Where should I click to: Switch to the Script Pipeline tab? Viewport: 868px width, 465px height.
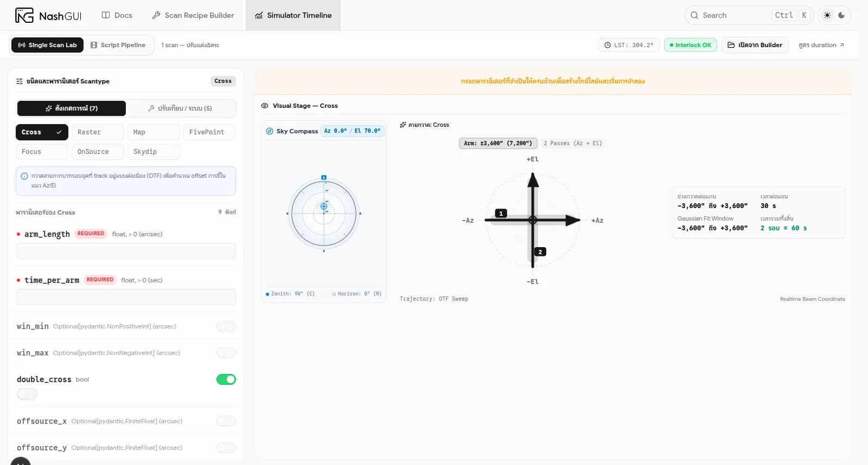pyautogui.click(x=118, y=45)
